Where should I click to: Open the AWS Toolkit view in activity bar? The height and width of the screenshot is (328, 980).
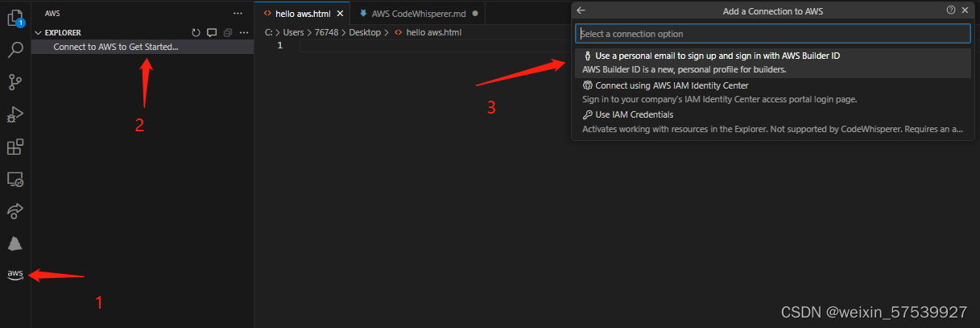coord(14,274)
